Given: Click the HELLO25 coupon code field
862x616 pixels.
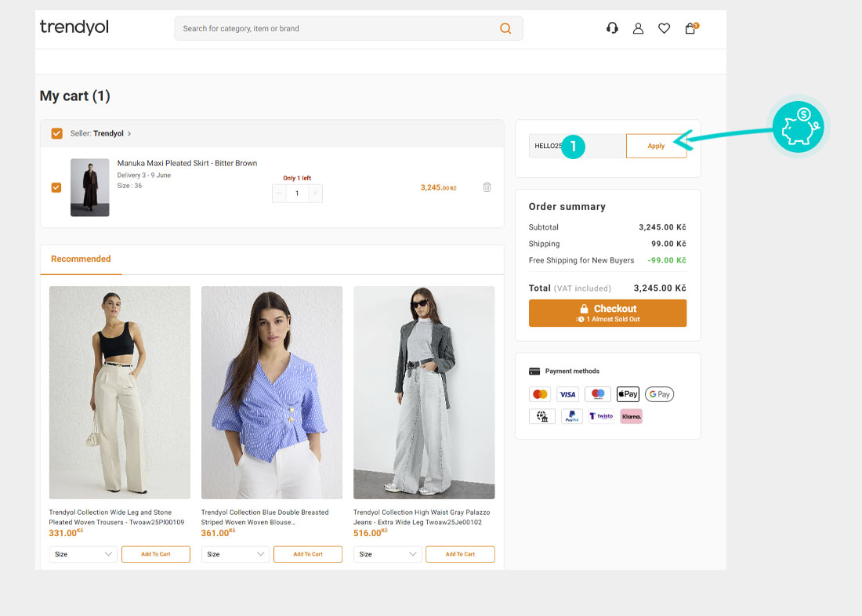Looking at the screenshot, I should pyautogui.click(x=578, y=147).
